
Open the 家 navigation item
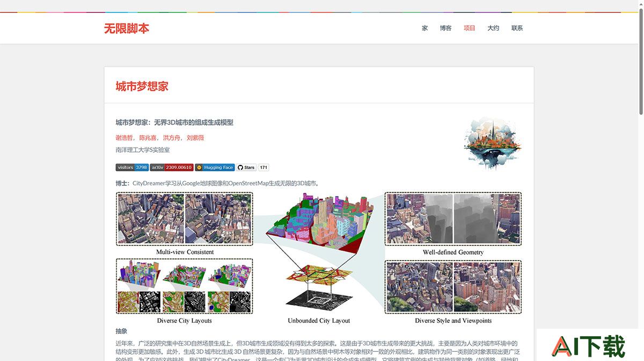(x=425, y=28)
